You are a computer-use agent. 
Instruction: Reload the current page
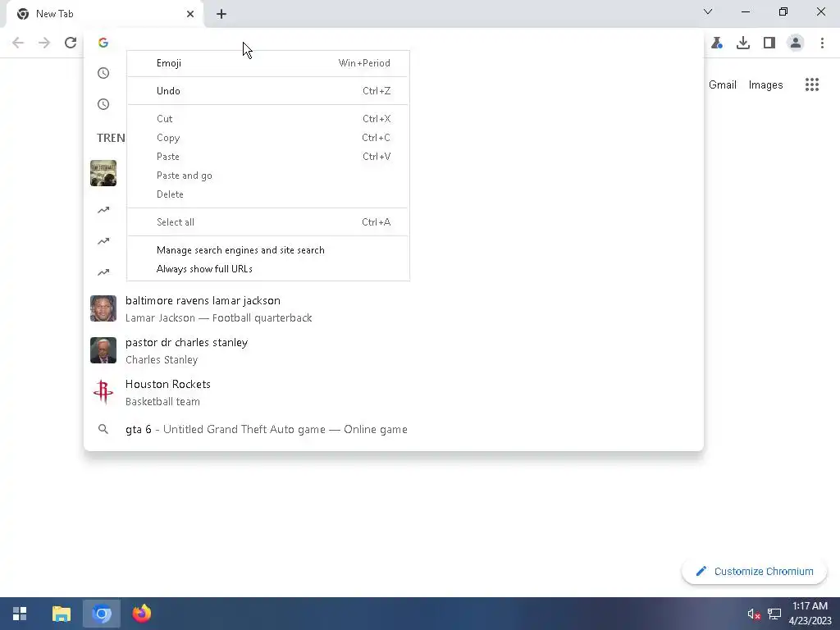(71, 43)
